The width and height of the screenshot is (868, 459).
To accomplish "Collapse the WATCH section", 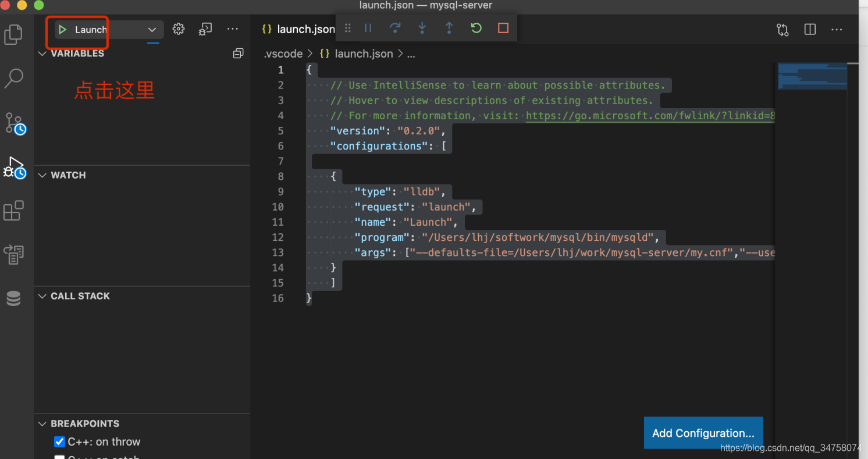I will (42, 175).
